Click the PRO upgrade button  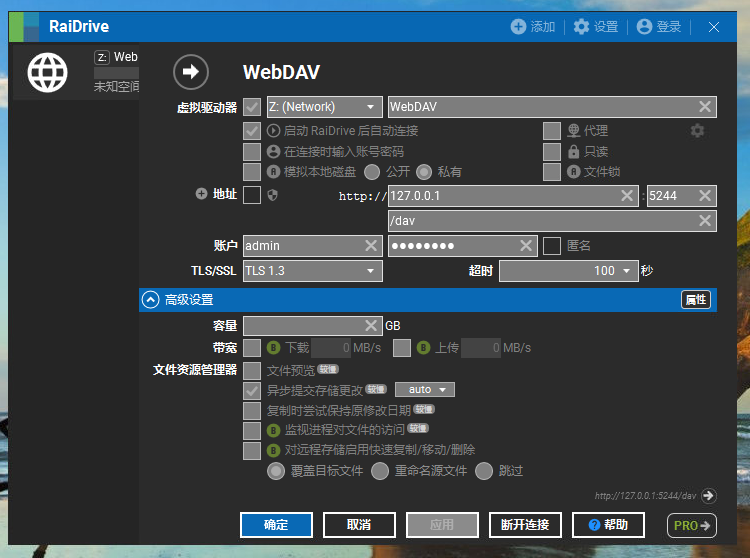click(x=692, y=525)
